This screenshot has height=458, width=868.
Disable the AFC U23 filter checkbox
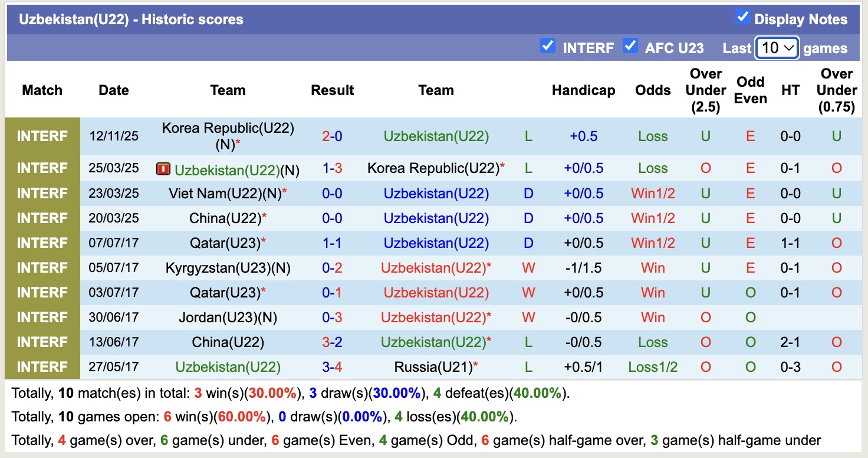[x=630, y=46]
